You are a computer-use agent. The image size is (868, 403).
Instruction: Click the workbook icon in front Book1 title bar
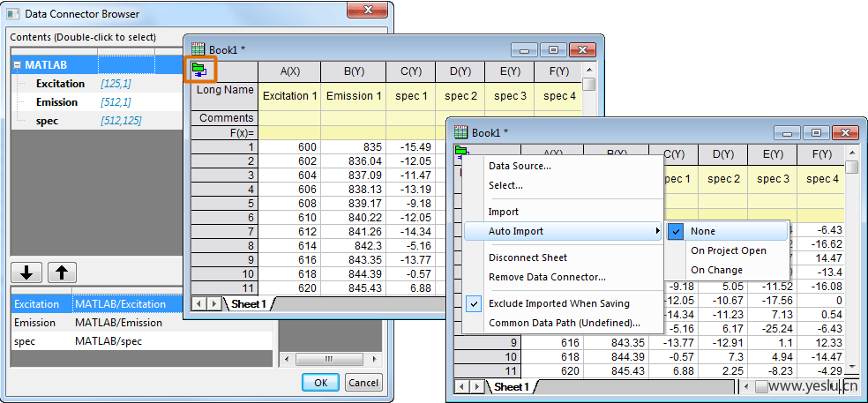(461, 132)
